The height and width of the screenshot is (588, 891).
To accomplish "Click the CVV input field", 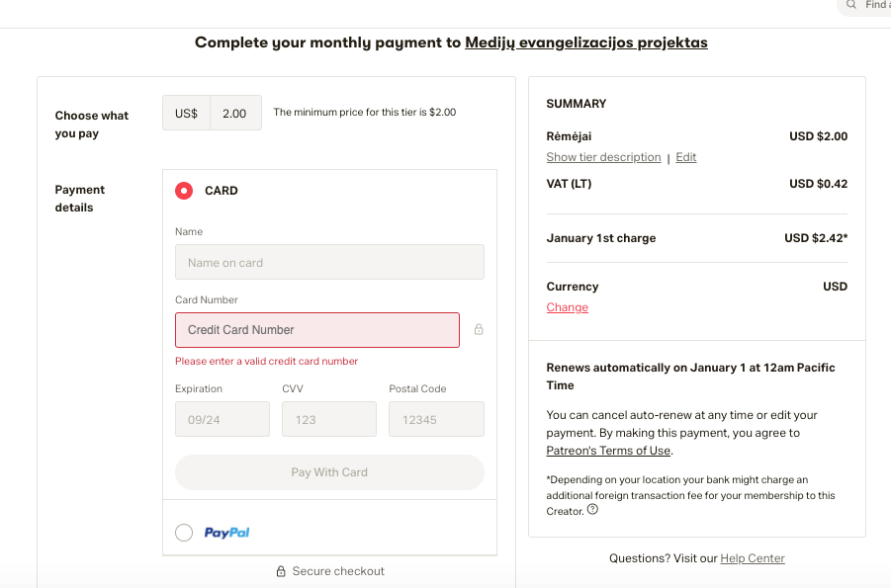I will pyautogui.click(x=329, y=419).
